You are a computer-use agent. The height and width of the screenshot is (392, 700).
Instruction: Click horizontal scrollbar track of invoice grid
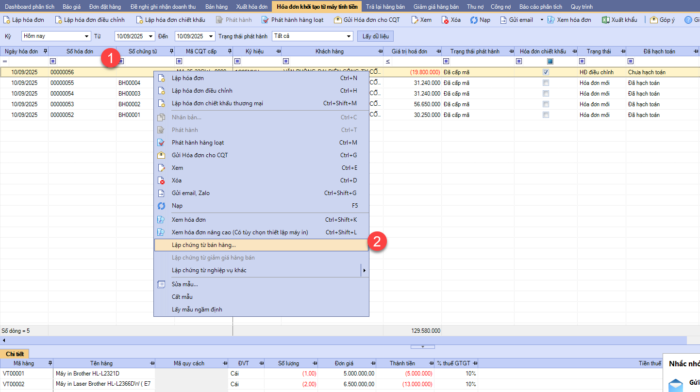[346, 340]
